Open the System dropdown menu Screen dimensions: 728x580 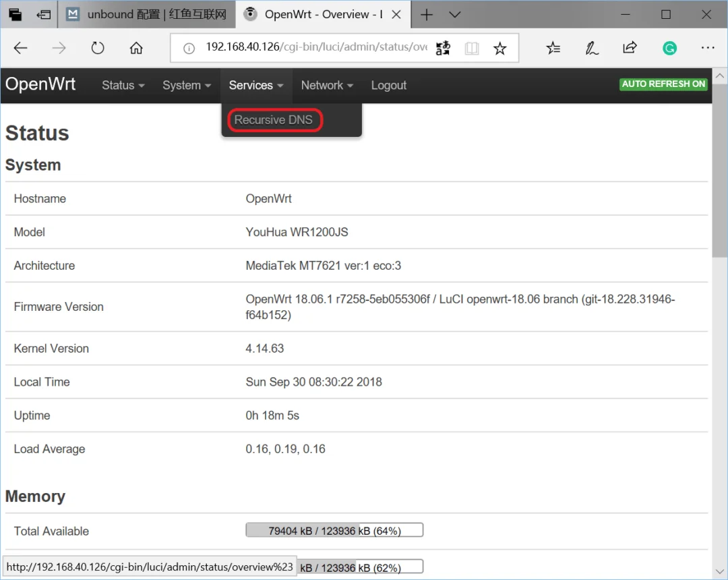tap(187, 86)
